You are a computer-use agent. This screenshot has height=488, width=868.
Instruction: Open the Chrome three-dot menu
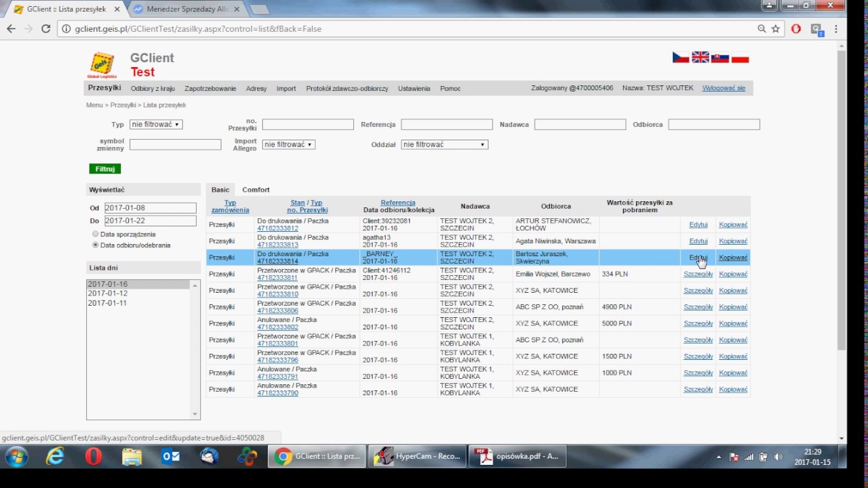coord(836,28)
